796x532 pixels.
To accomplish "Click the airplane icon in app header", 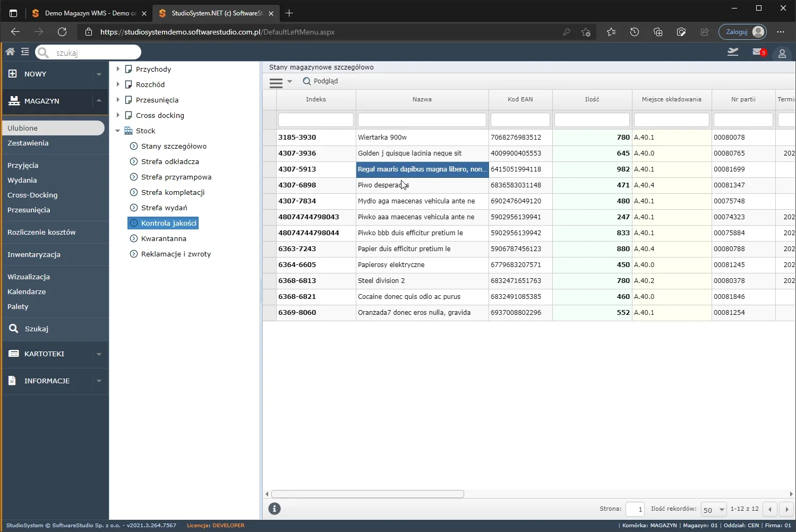I will pos(733,52).
